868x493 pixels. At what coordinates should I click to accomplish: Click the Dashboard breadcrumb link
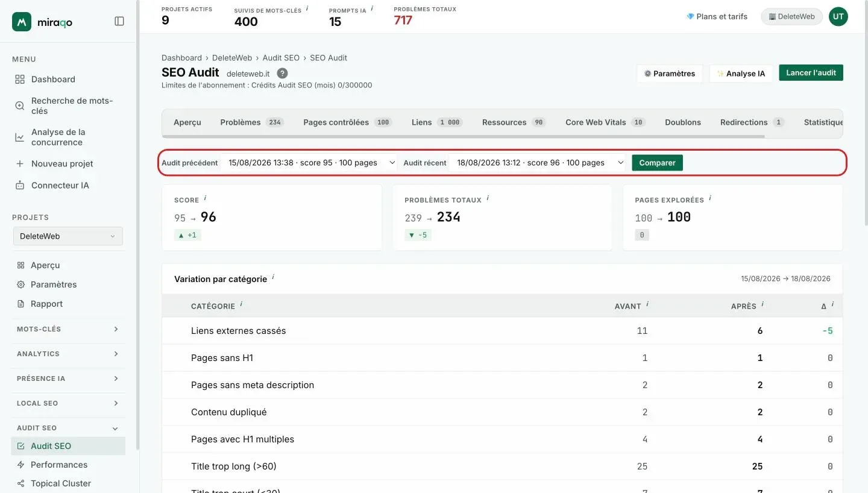pos(181,58)
